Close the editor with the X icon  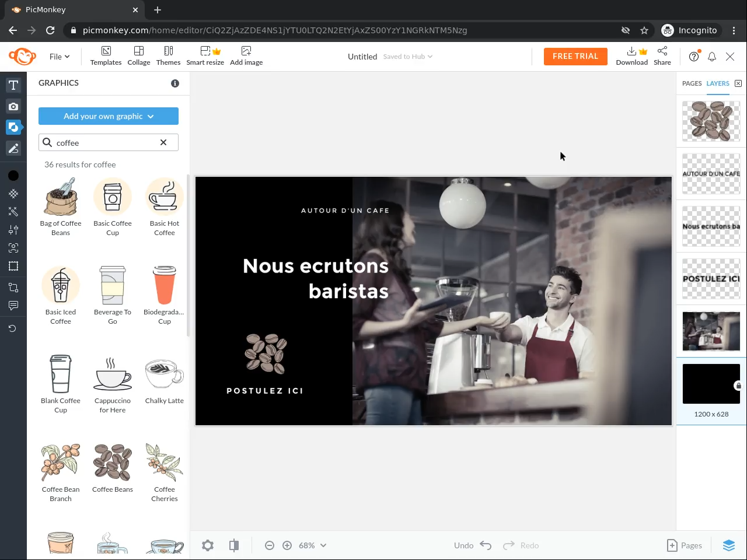[x=730, y=57]
